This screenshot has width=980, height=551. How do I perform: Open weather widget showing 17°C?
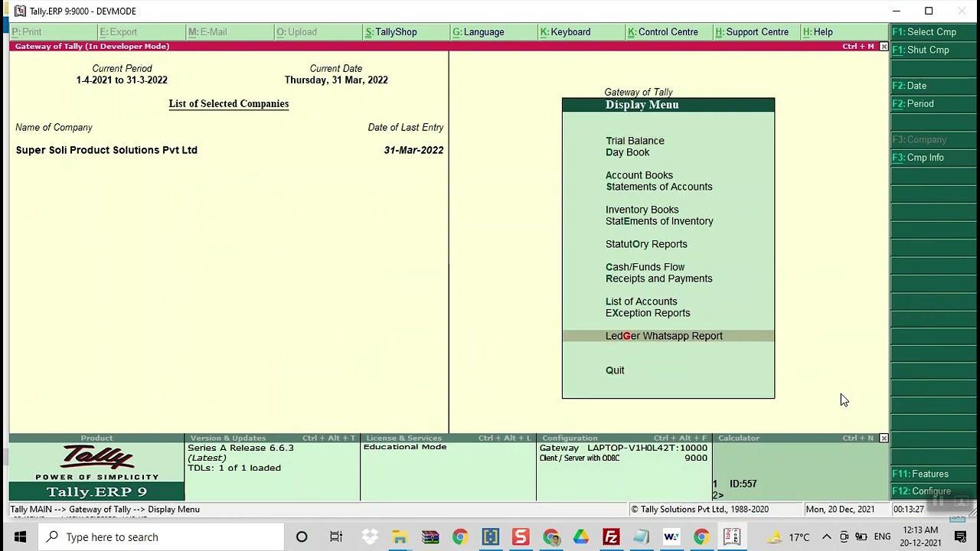(x=789, y=537)
